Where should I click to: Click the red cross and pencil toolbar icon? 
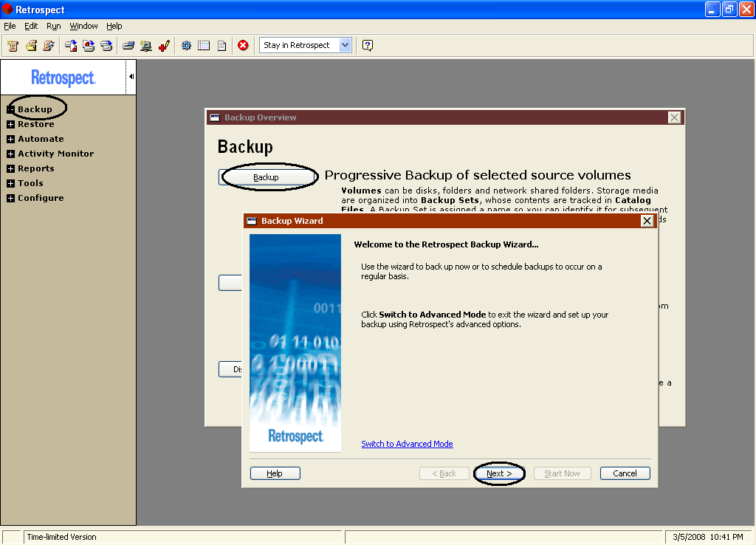[x=164, y=45]
